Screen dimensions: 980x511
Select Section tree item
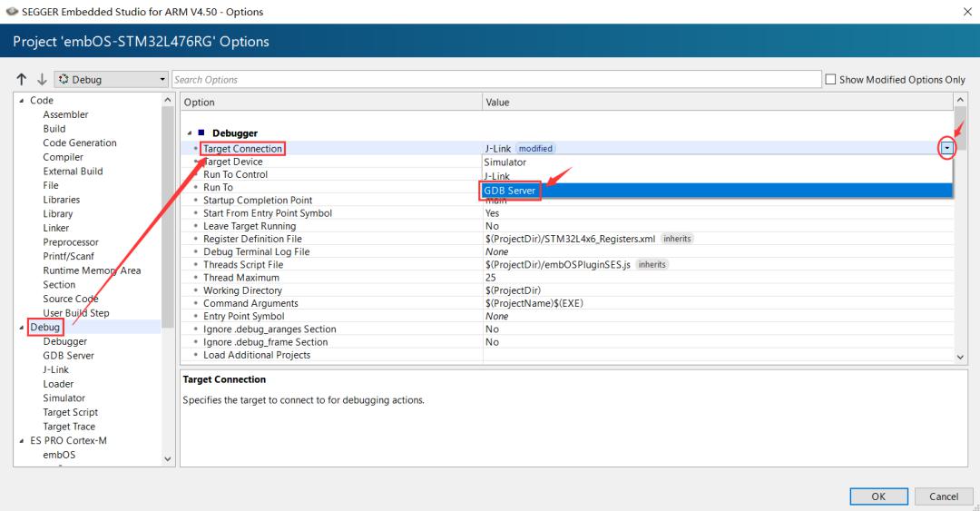pos(59,285)
